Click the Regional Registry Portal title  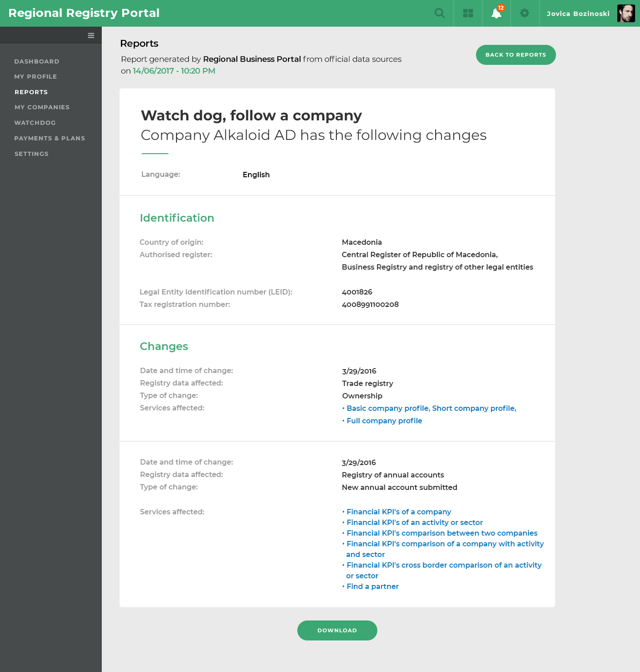tap(84, 13)
